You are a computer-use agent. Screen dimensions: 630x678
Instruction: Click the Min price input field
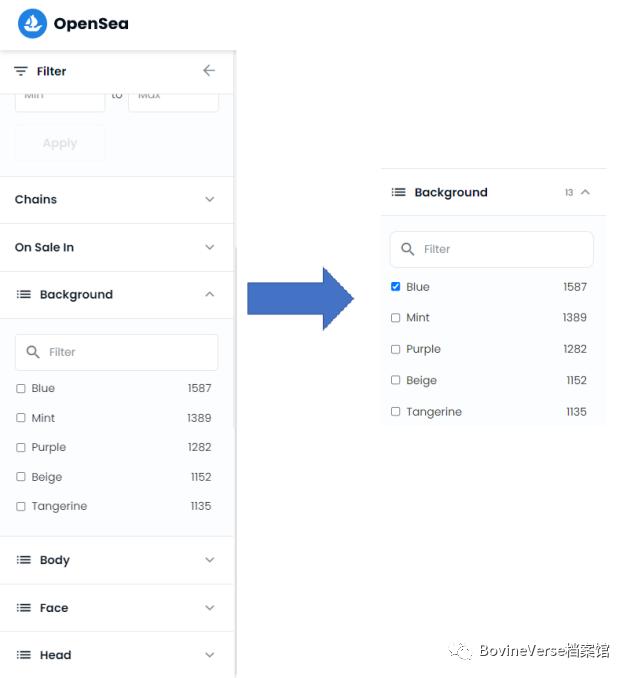coord(60,97)
